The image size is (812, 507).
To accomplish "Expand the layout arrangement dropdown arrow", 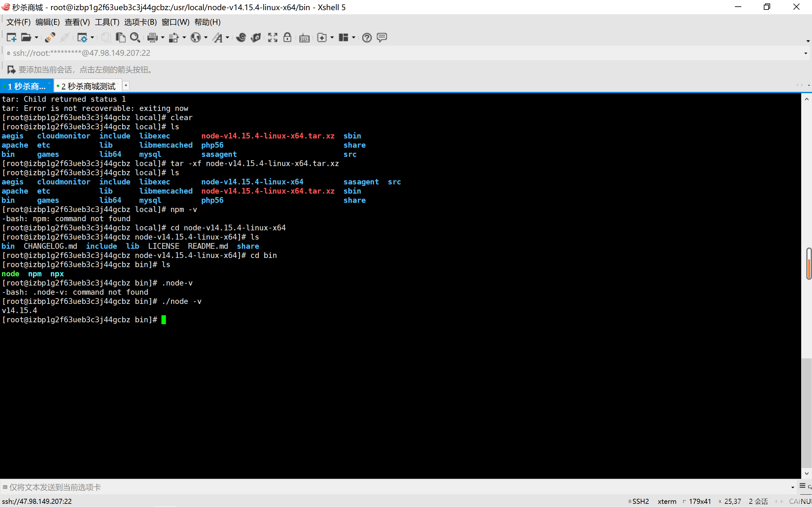I will tap(354, 38).
